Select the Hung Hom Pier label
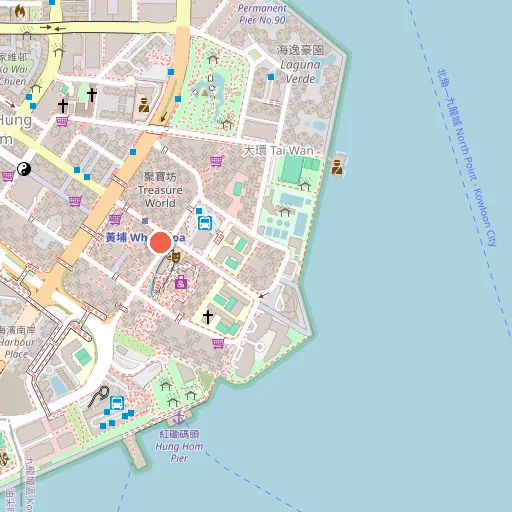This screenshot has width=512, height=512. pos(179,446)
